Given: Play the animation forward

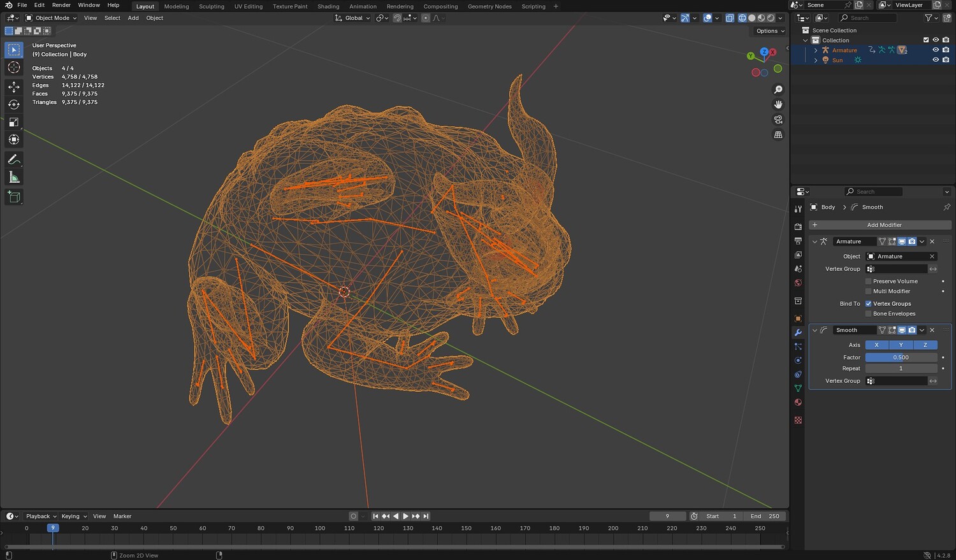Looking at the screenshot, I should [405, 516].
